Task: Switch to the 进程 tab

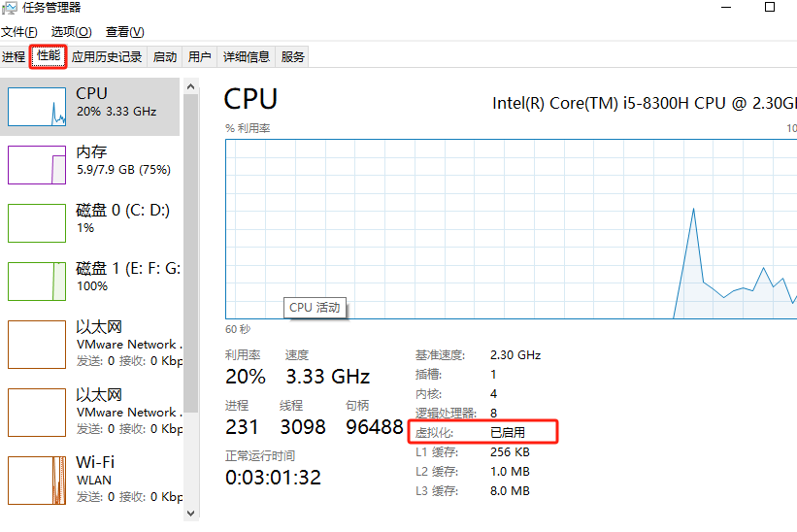Action: click(x=14, y=56)
